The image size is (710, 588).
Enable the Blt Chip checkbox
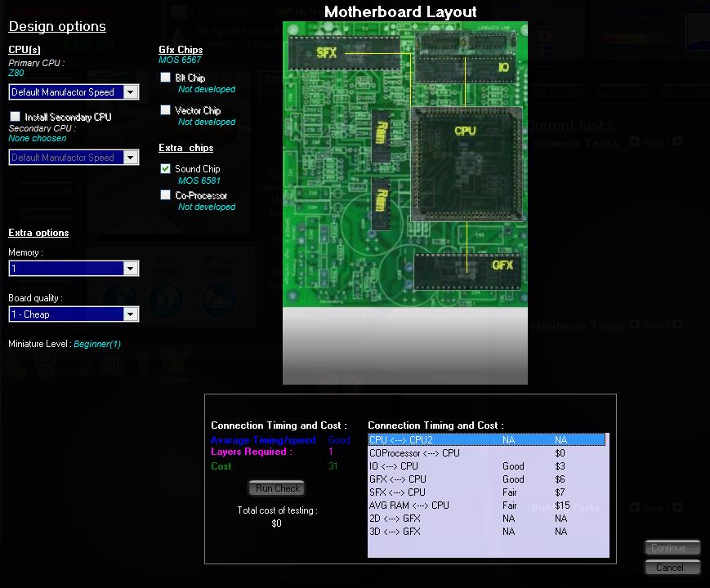click(165, 78)
